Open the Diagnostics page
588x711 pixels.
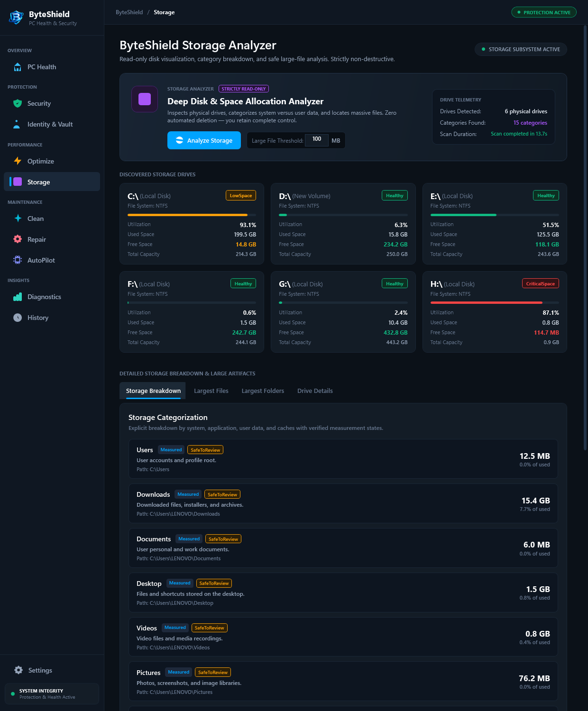tap(52, 297)
